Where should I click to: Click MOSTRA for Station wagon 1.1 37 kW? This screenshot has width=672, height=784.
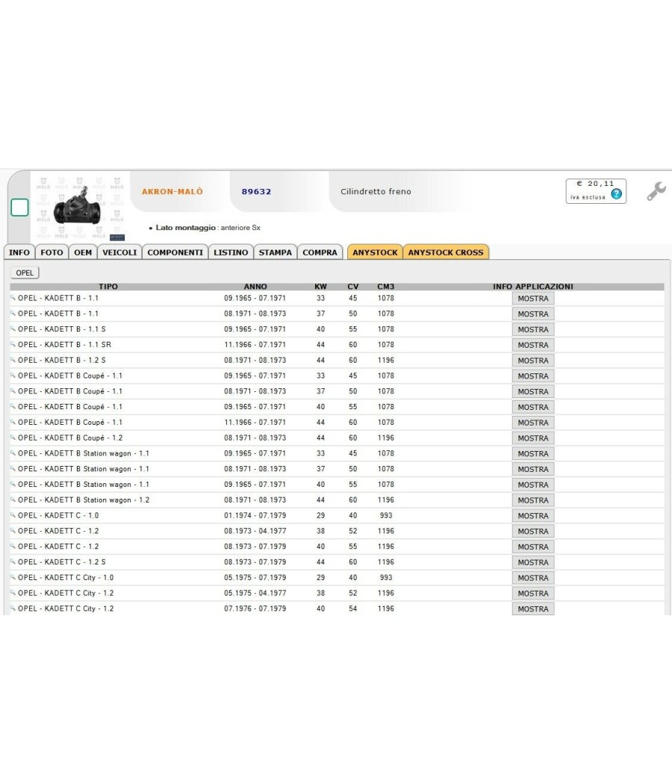coord(533,469)
